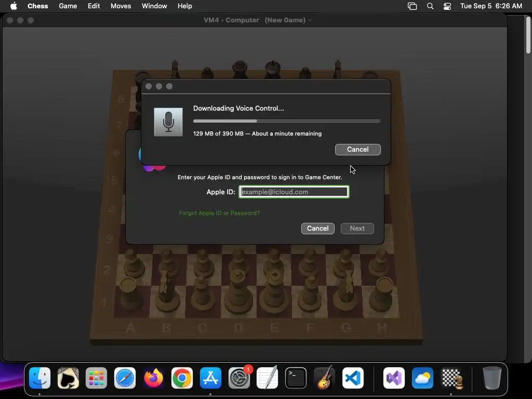Open the Chess app menu

pyautogui.click(x=37, y=6)
